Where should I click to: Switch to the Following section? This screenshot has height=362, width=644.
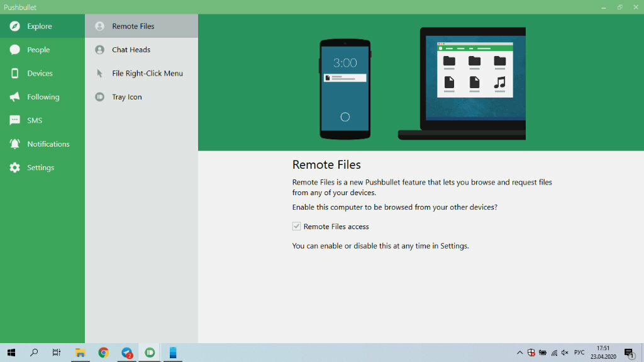pos(42,97)
